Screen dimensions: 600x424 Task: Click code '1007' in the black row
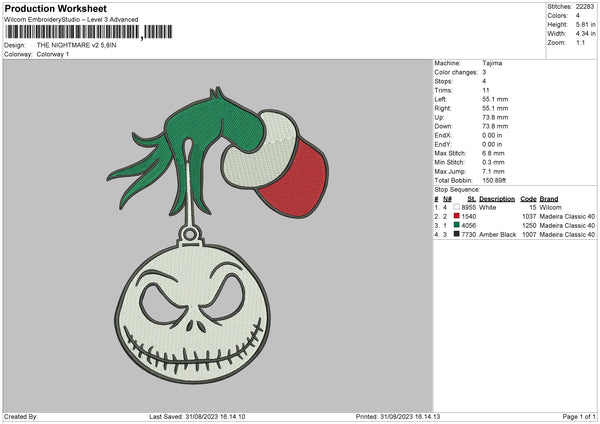(x=529, y=235)
